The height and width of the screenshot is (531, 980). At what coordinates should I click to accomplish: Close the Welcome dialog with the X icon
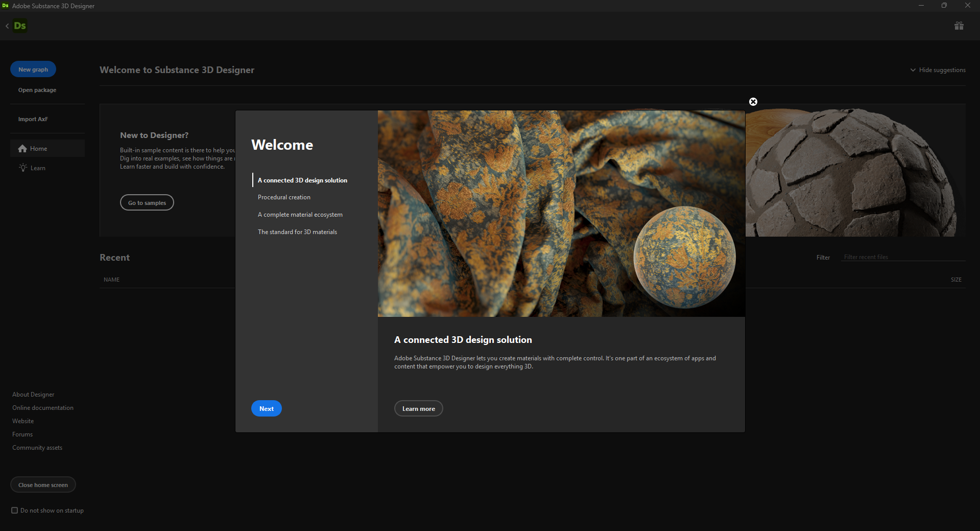pyautogui.click(x=753, y=102)
